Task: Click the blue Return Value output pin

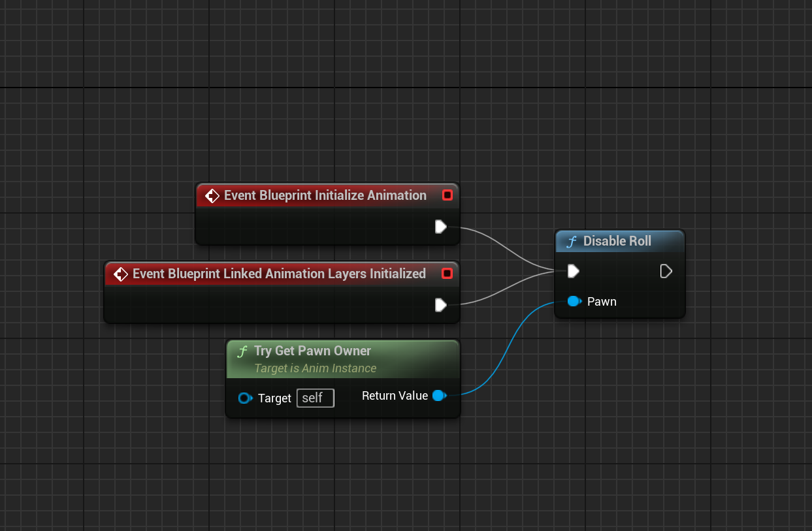Action: 439,395
